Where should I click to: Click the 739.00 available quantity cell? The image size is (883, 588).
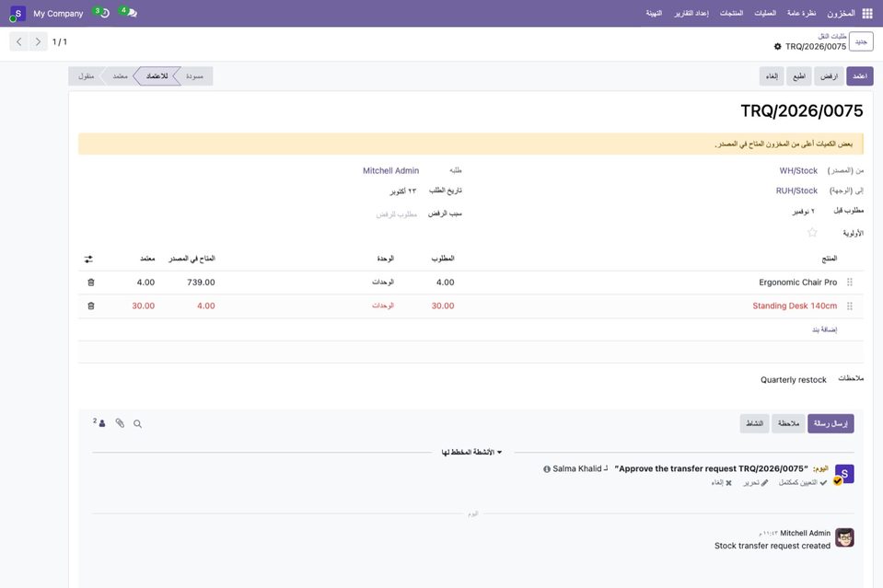(x=201, y=282)
